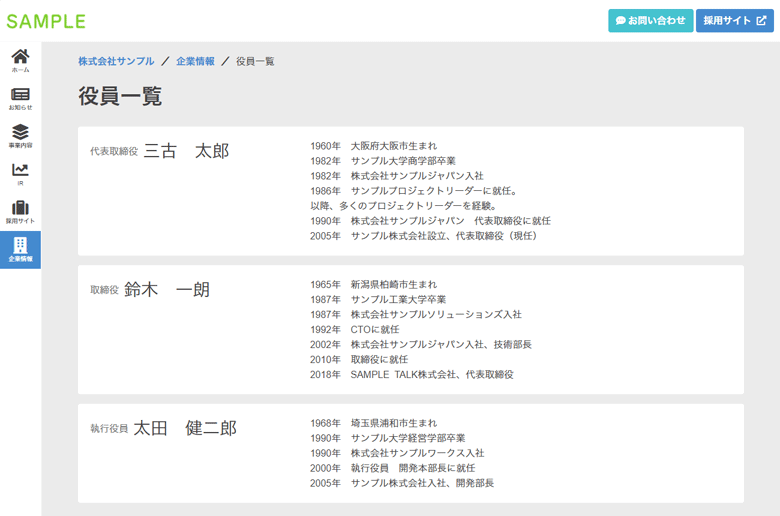The image size is (780, 516).
Task: Select the name 鈴木 一朗 in the second card
Action: point(167,290)
